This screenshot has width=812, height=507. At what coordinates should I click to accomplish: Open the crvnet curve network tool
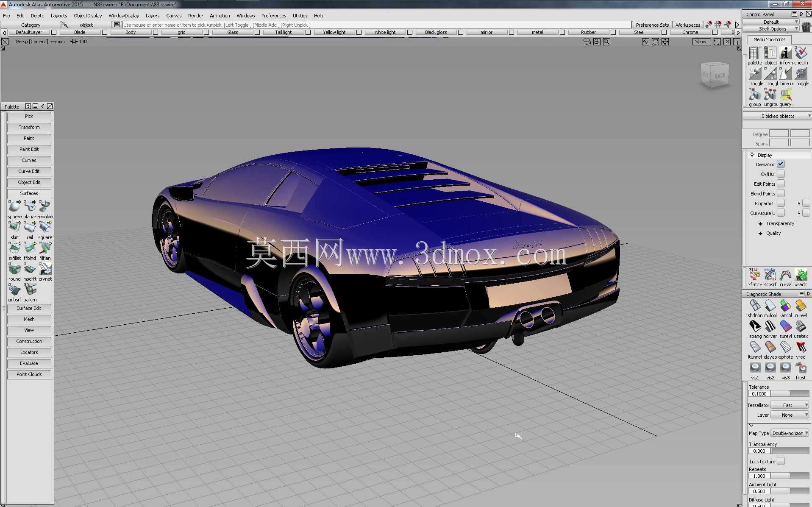45,269
